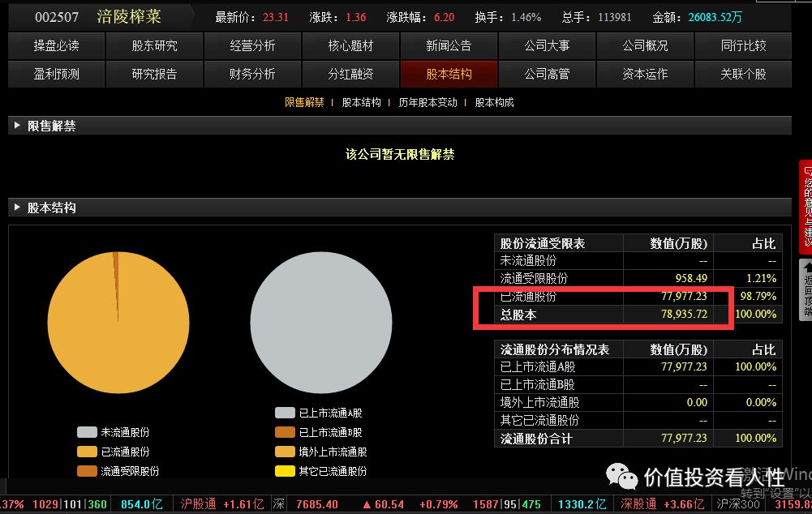Open the 新闻公告 tab
812x514 pixels.
449,45
